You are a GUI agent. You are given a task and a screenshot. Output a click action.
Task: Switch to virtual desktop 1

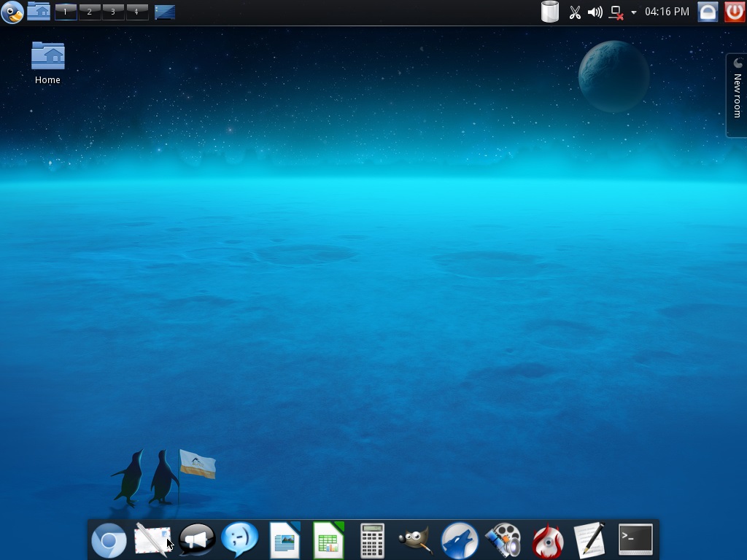(66, 12)
